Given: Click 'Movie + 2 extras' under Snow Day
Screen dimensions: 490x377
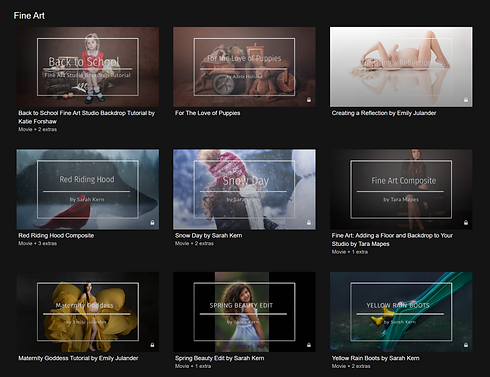Looking at the screenshot, I should (194, 243).
